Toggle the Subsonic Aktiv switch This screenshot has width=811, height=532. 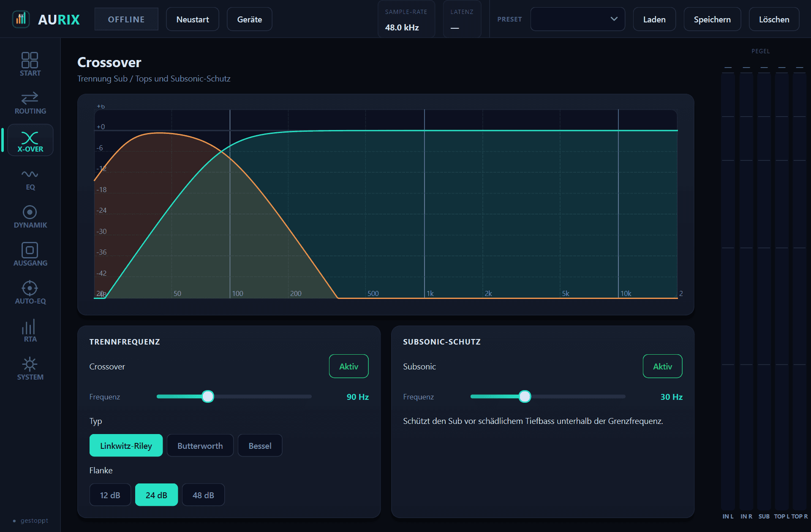click(662, 366)
